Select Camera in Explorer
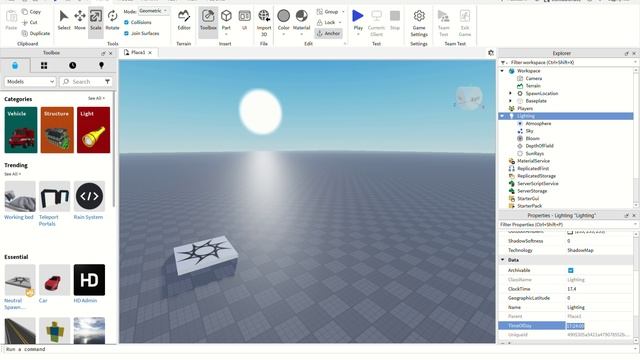640x360 pixels. pyautogui.click(x=533, y=78)
